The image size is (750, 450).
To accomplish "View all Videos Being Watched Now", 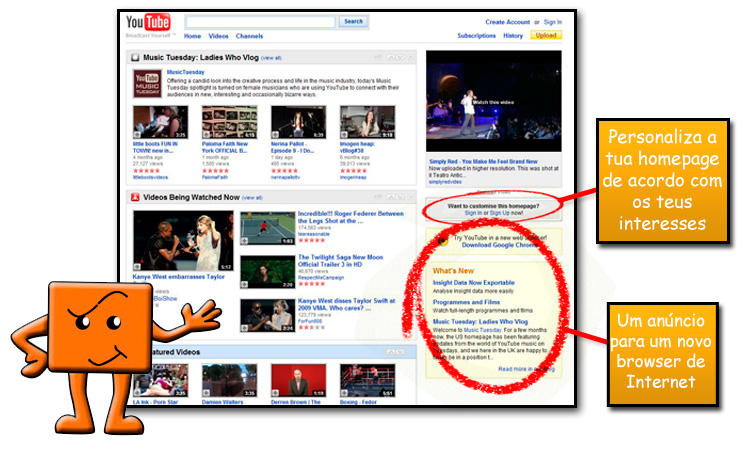I will (x=252, y=198).
